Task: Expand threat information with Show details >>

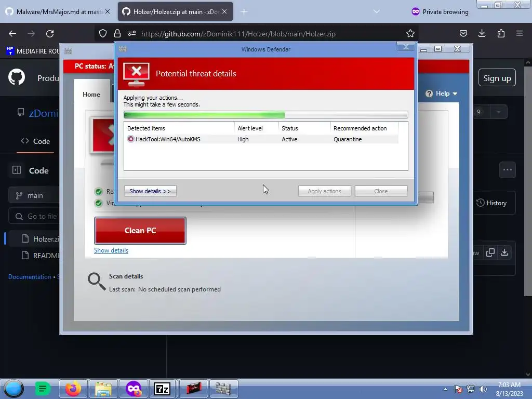Action: (x=150, y=191)
